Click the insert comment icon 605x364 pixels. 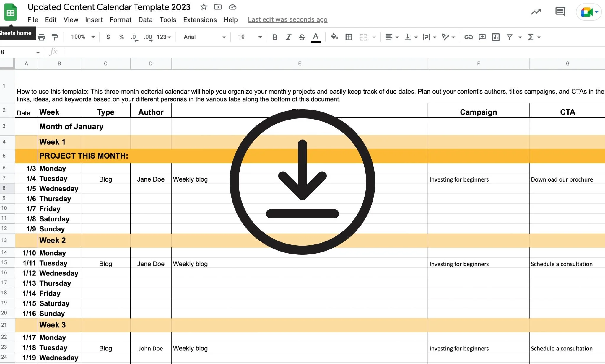(482, 37)
